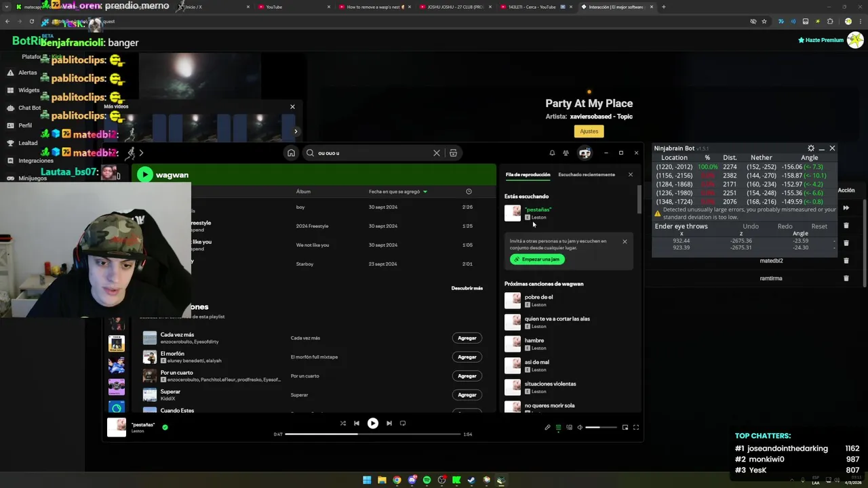Select queued song 'quien te va a cortar las alas'

click(570, 323)
